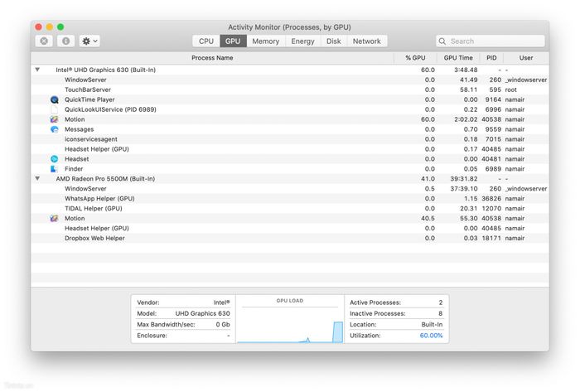Click the AMD Radeon Pro 5500M group name

[105, 179]
